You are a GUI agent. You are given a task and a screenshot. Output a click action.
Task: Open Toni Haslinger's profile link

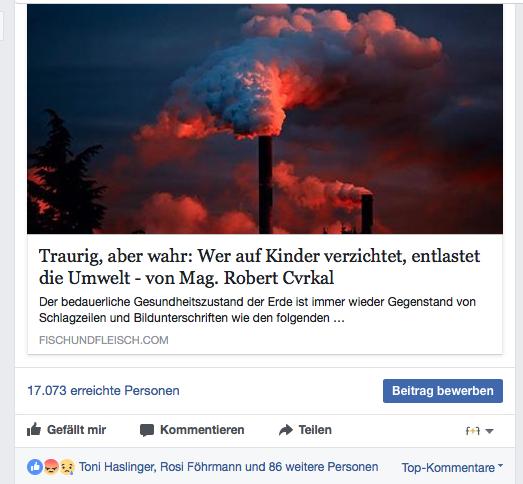[x=117, y=467]
